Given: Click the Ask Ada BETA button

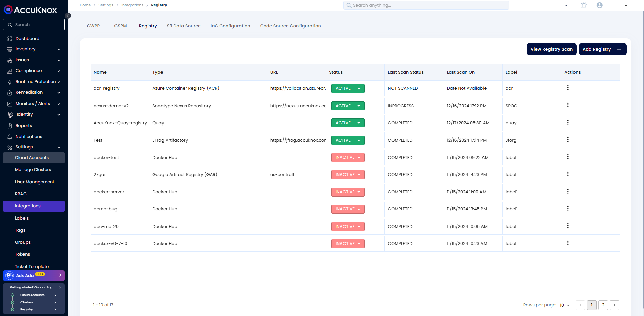Looking at the screenshot, I should (34, 275).
